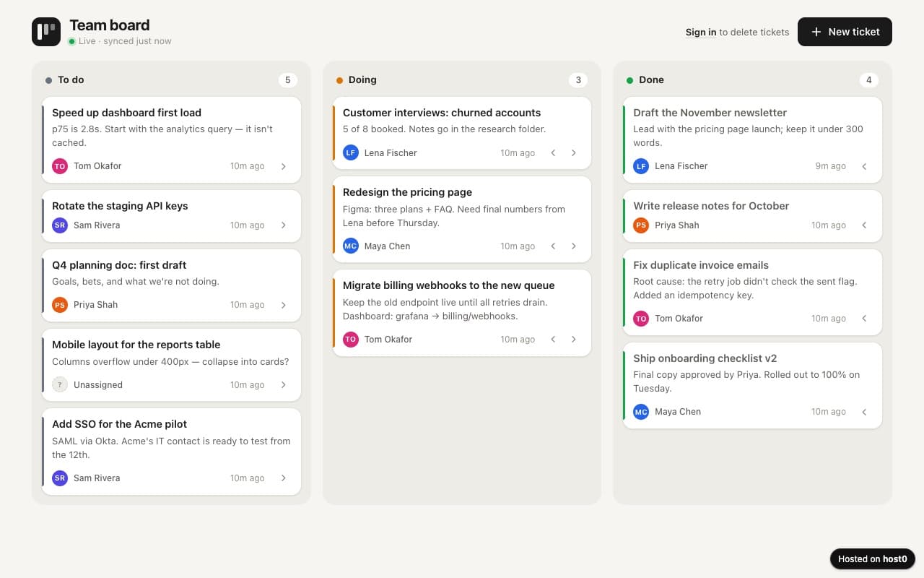The image size is (924, 578).
Task: Move 'Rotate the staging API keys' forward
Action: pos(284,225)
